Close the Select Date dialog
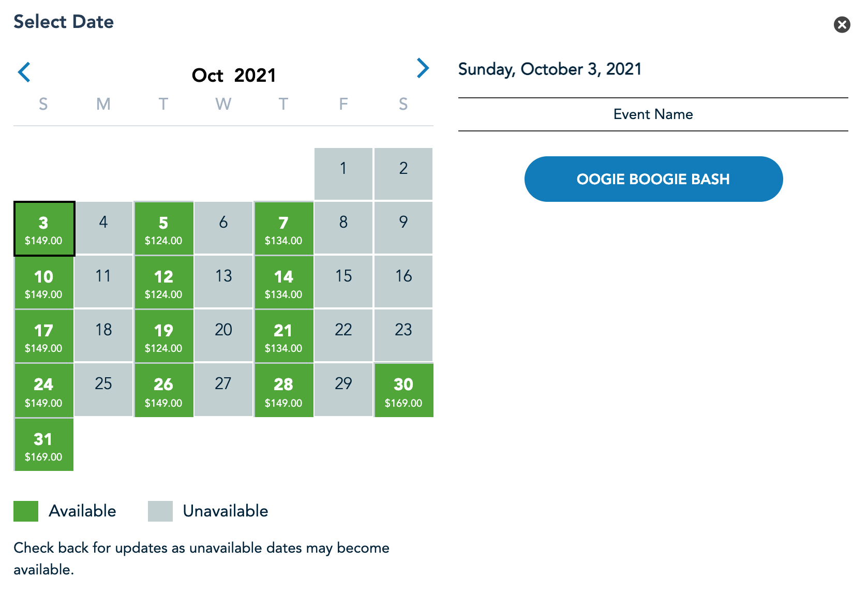This screenshot has height=592, width=868. pyautogui.click(x=842, y=24)
